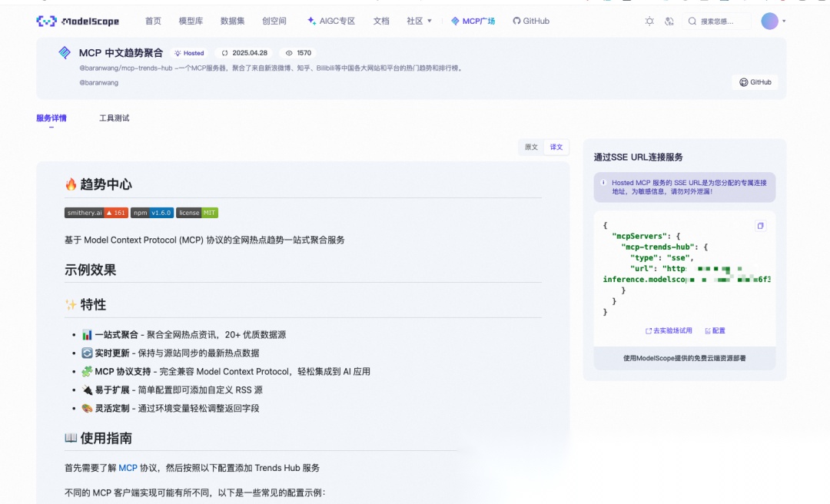
Task: Click the language switch icon
Action: pos(669,22)
